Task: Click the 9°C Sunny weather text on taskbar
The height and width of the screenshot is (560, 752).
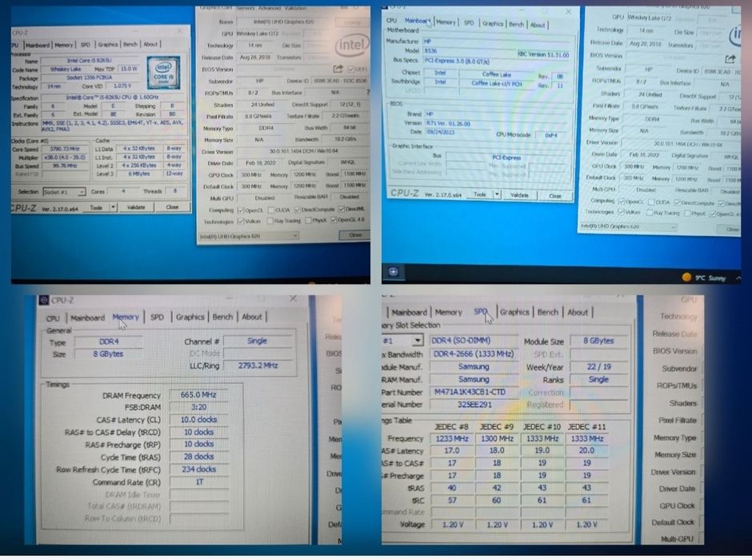Action: click(710, 278)
